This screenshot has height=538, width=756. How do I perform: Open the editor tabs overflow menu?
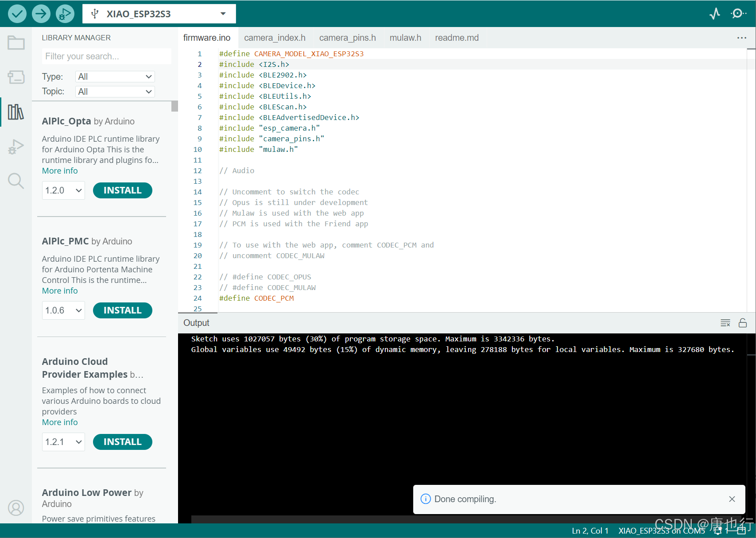[741, 38]
